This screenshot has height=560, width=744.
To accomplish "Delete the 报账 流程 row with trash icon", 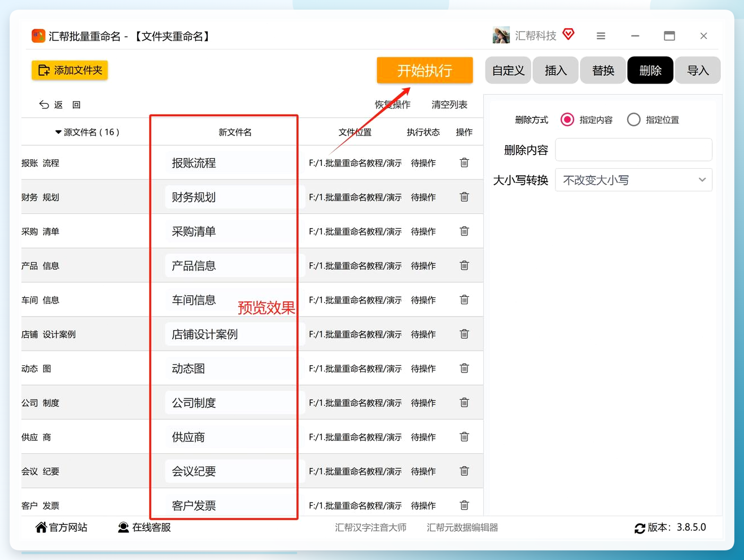I will (464, 163).
